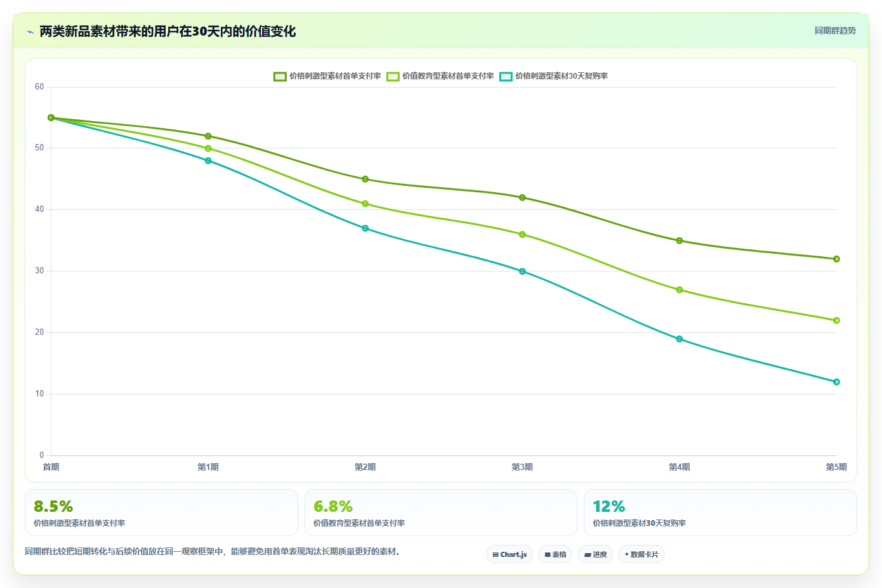882x588 pixels.
Task: Click the dark green legend color box
Action: 280,77
